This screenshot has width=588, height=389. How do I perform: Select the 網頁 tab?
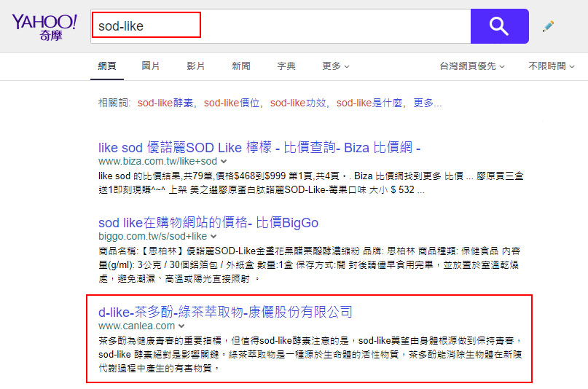pyautogui.click(x=107, y=66)
